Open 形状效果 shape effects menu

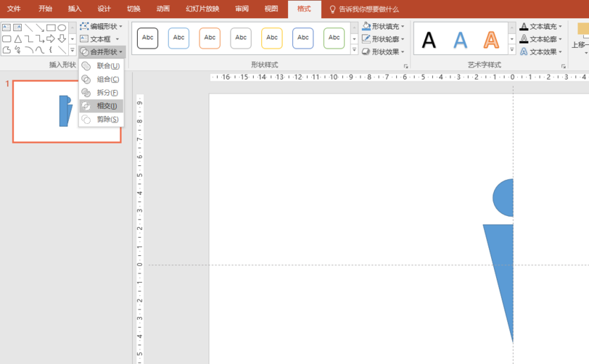pos(384,52)
